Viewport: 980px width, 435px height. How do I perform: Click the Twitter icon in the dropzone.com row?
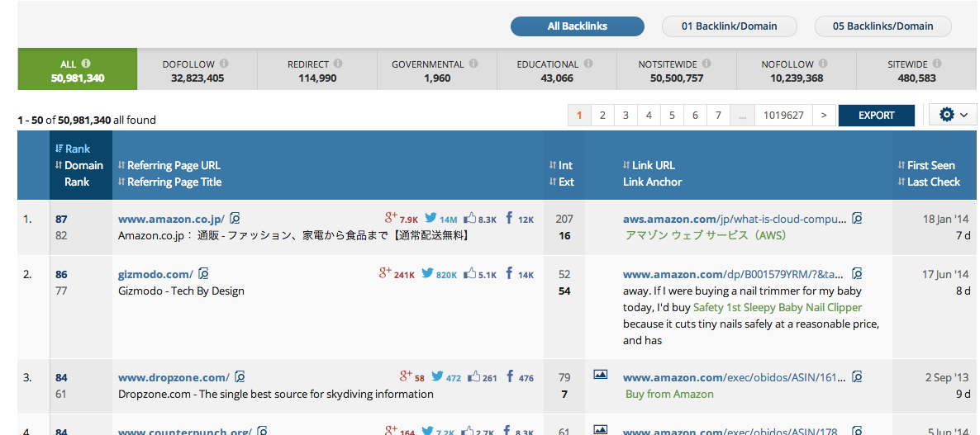click(x=437, y=377)
